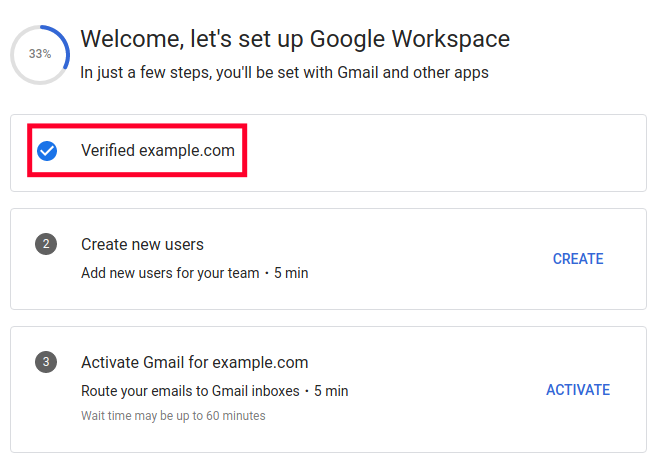
Task: Click the "In just a few steps" subtitle
Action: (x=284, y=73)
